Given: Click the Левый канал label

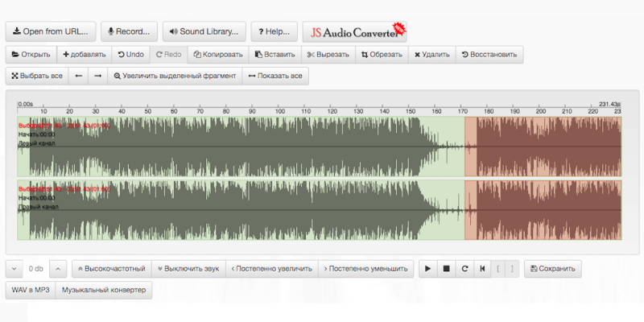Looking at the screenshot, I should pos(36,143).
